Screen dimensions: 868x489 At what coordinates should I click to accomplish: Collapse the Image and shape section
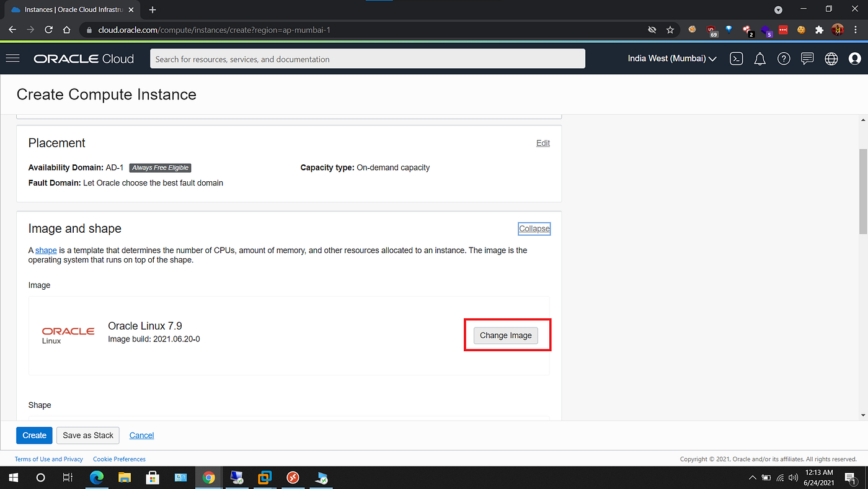(x=534, y=228)
